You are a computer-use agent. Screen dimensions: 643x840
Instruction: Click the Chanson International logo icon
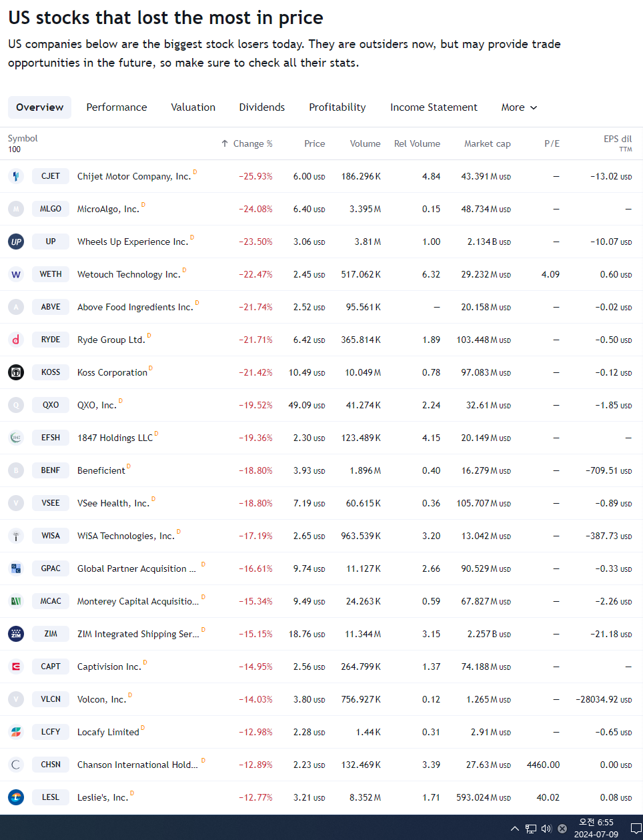point(16,765)
